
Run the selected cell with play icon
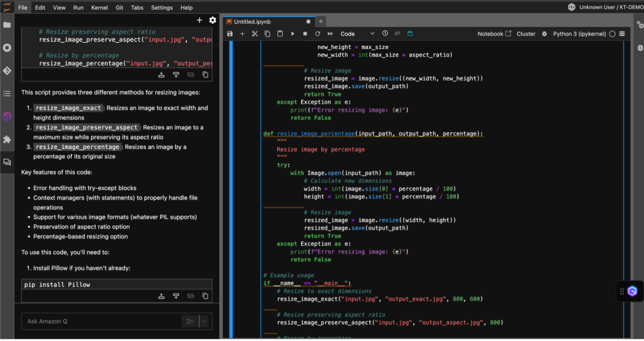[x=292, y=34]
